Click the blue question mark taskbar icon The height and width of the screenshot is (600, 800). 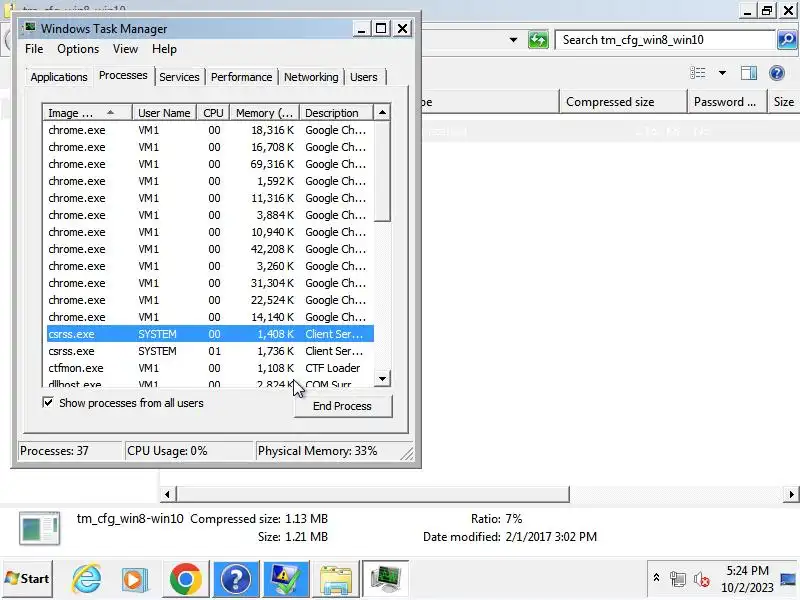pyautogui.click(x=236, y=579)
